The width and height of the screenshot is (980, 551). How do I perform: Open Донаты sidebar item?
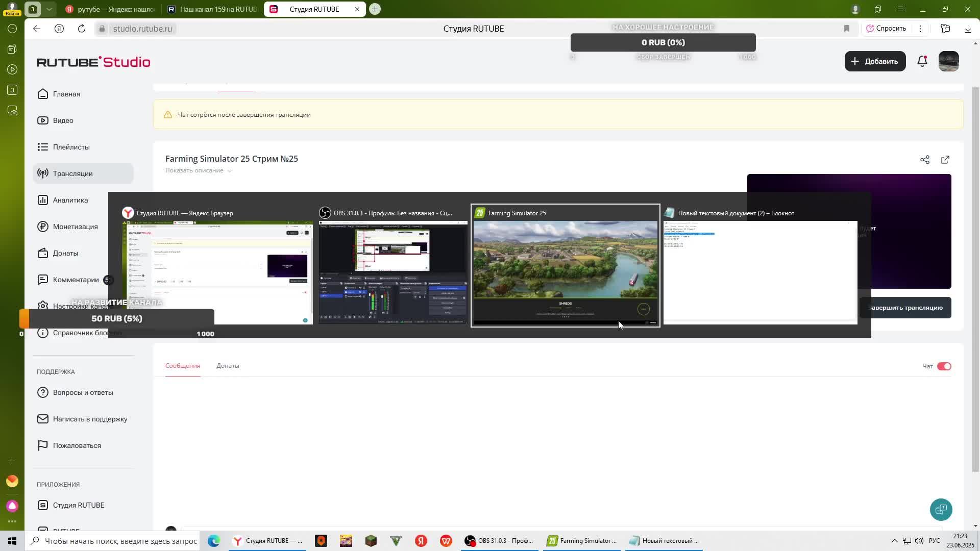click(65, 253)
